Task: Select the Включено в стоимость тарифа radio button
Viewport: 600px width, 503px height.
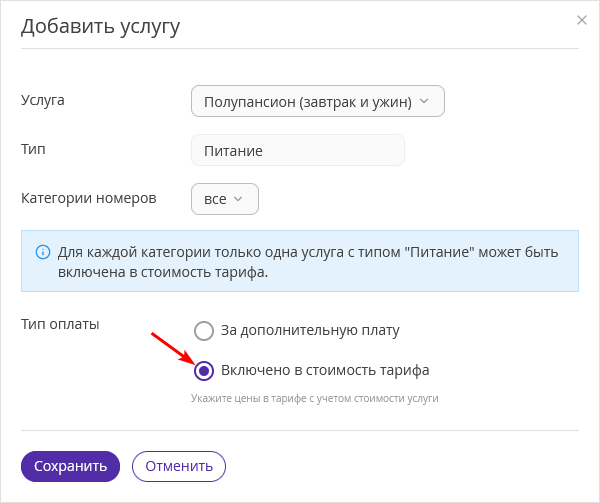Action: click(204, 371)
